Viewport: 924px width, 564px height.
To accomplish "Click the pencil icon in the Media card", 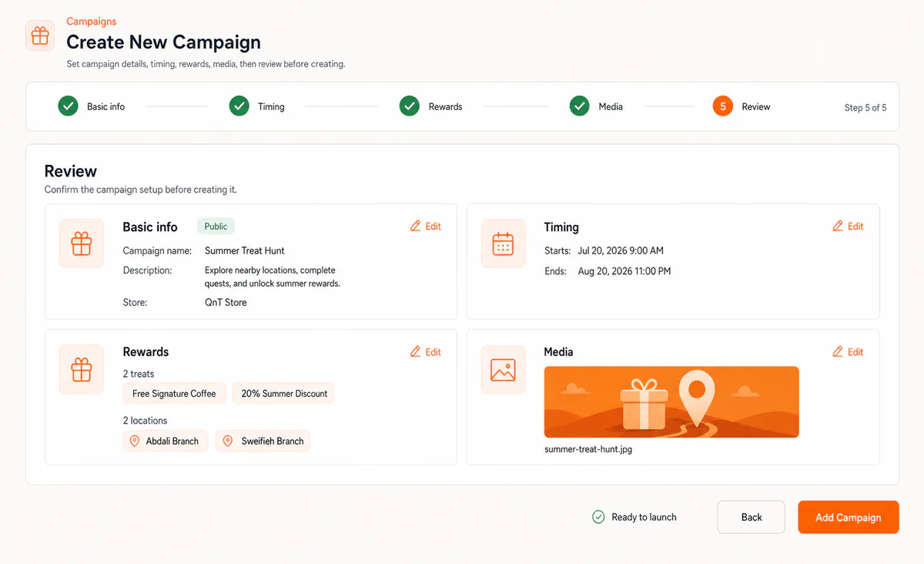I will coord(838,351).
